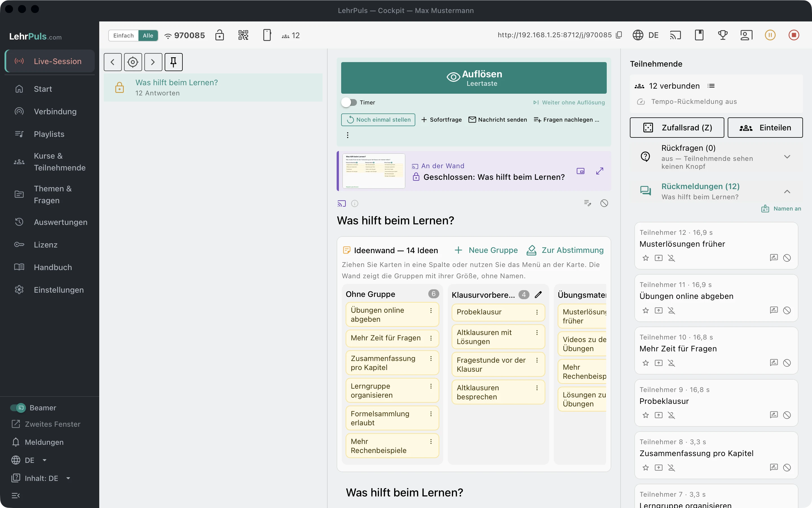This screenshot has width=812, height=508.
Task: Open Playlists in the sidebar
Action: pos(49,134)
